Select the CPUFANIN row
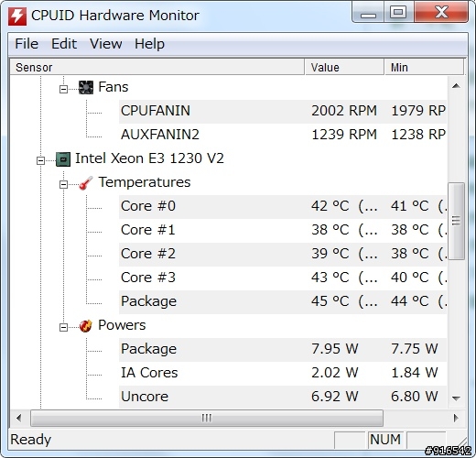 283,111
